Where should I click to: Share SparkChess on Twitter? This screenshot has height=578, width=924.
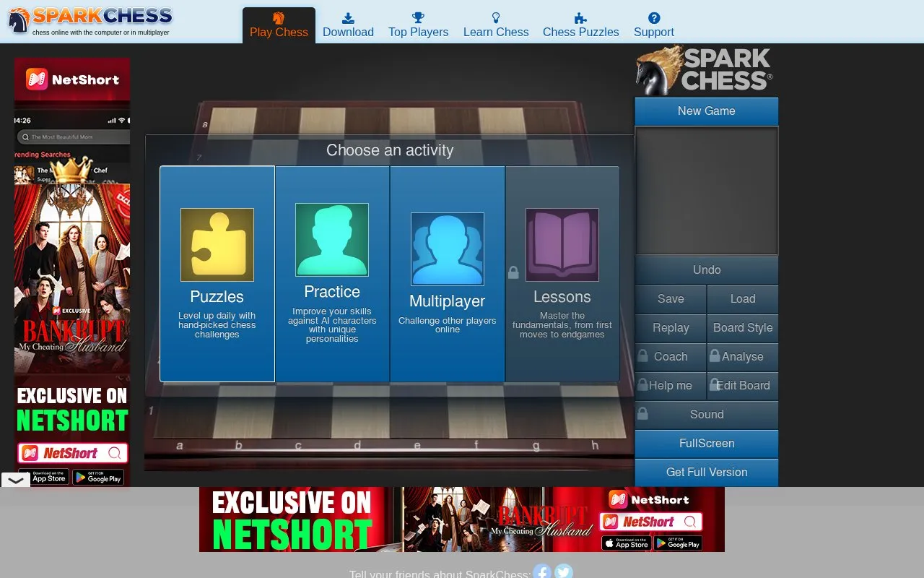coord(564,572)
